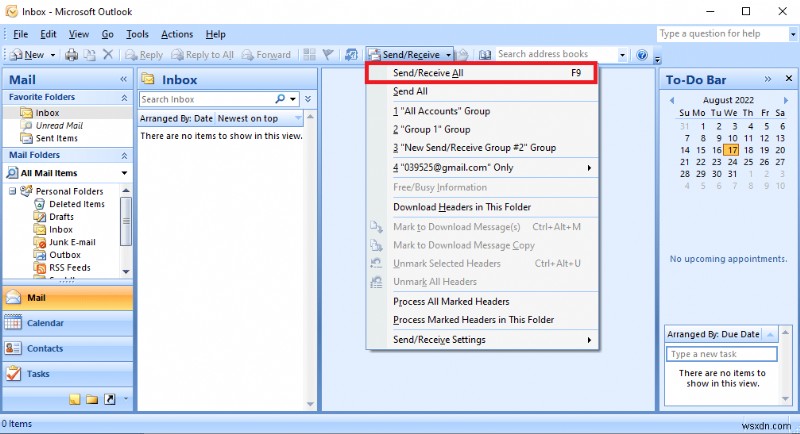Open the File menu
This screenshot has width=800, height=434.
point(20,34)
